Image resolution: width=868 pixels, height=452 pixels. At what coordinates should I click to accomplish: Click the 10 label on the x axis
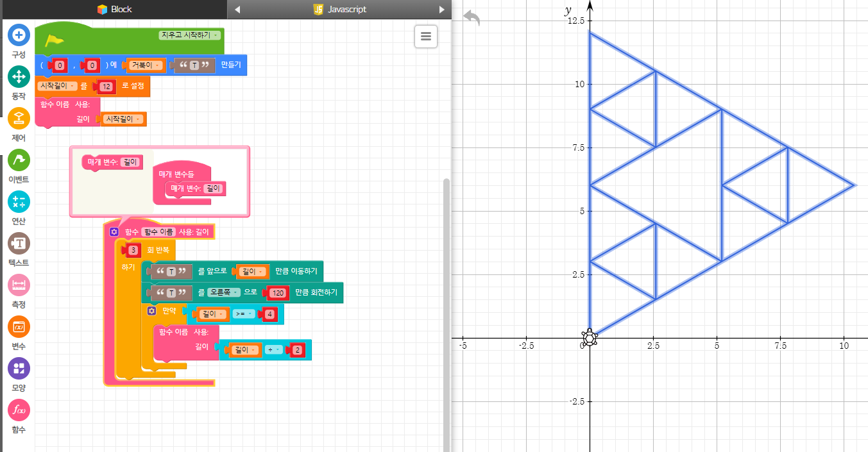click(x=844, y=346)
